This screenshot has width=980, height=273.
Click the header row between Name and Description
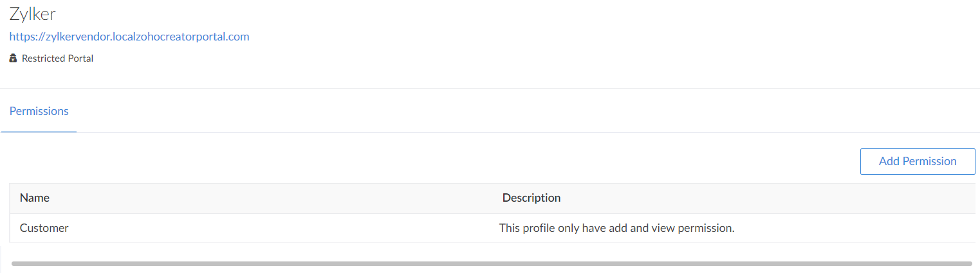click(x=270, y=198)
